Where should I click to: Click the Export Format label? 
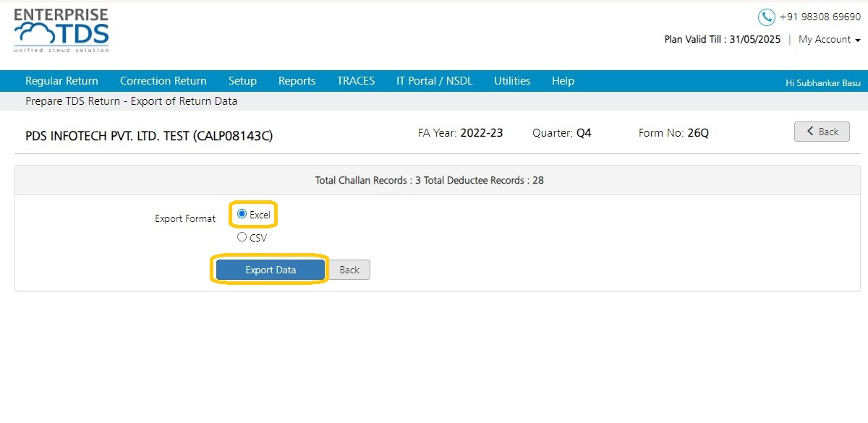click(x=185, y=218)
